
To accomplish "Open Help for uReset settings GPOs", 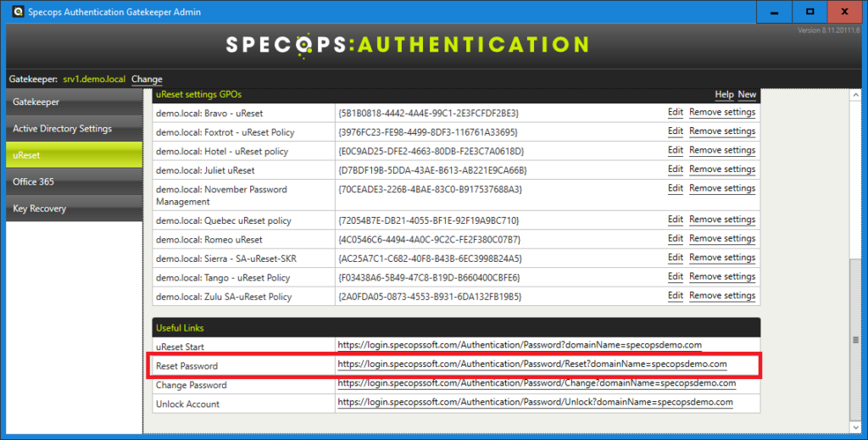I will click(x=724, y=95).
